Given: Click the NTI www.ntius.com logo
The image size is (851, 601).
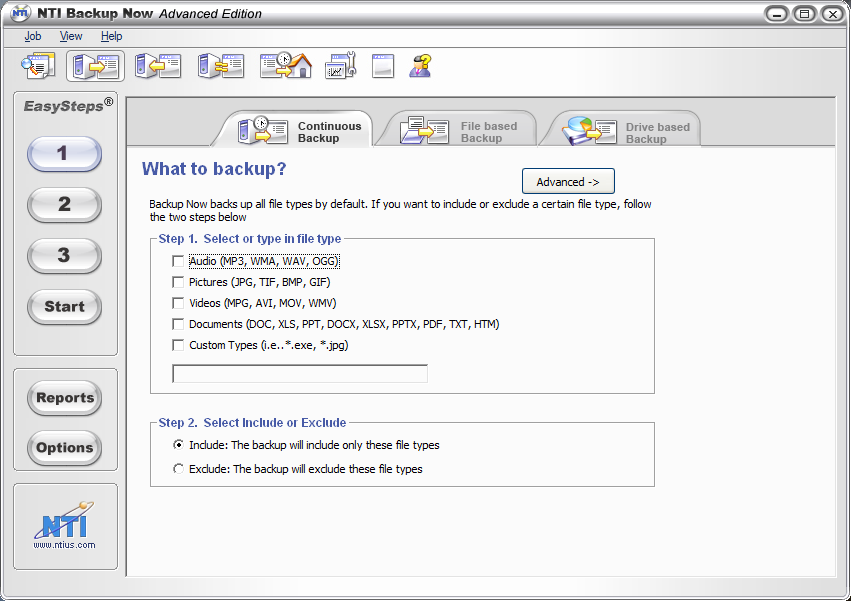Looking at the screenshot, I should coord(65,525).
